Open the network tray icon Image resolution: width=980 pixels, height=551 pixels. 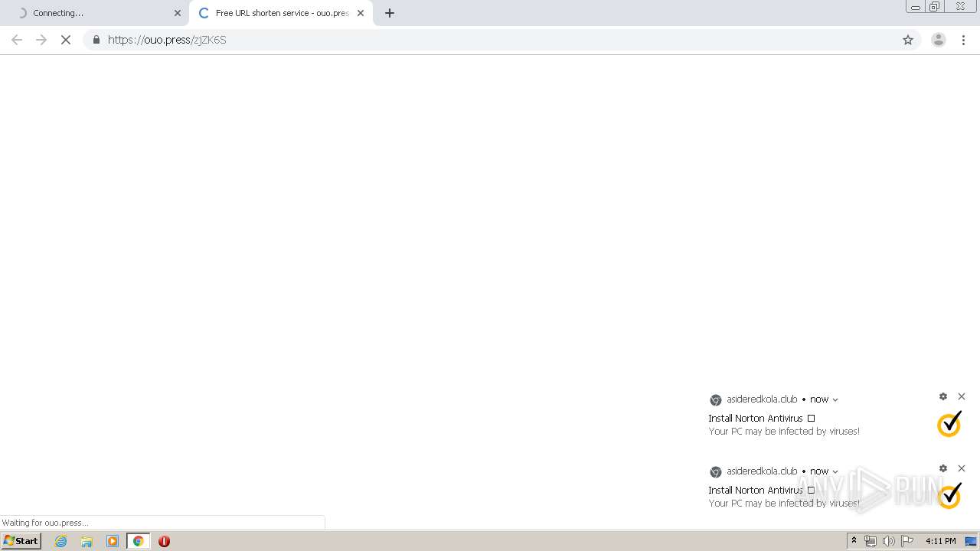click(871, 541)
